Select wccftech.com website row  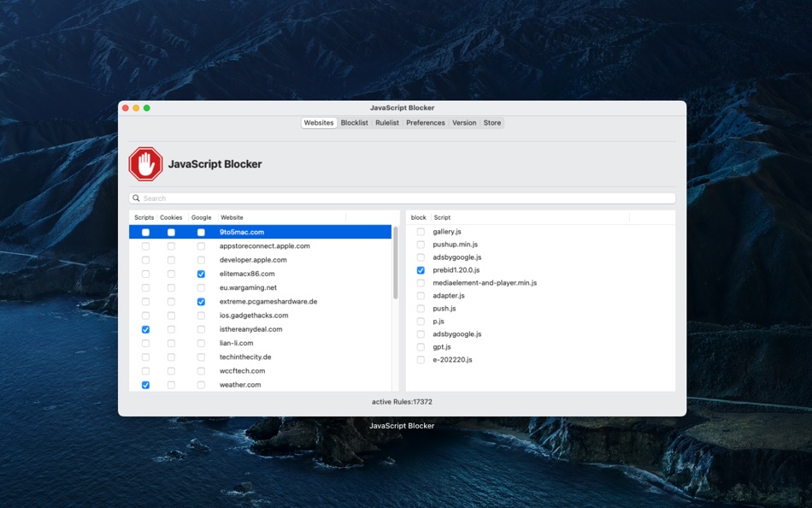pyautogui.click(x=261, y=370)
